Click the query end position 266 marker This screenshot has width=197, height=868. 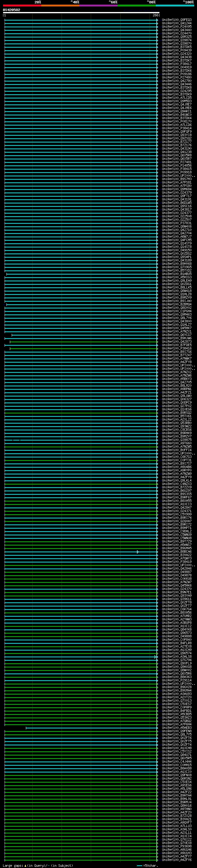pos(155,15)
